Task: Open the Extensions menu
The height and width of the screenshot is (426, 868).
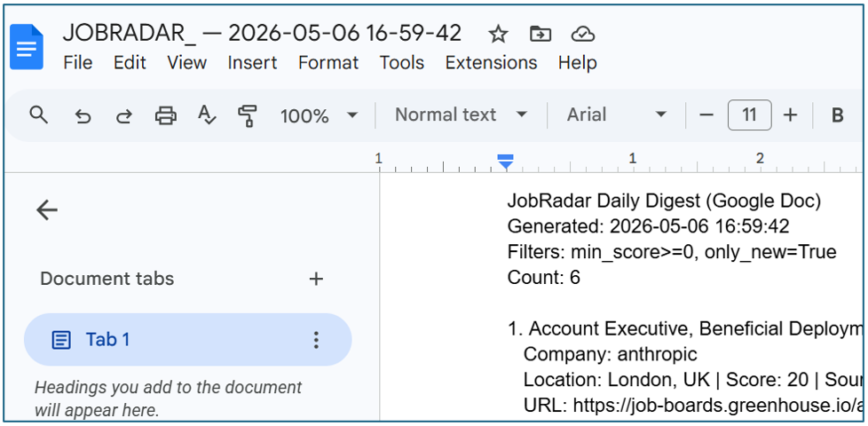Action: 491,62
